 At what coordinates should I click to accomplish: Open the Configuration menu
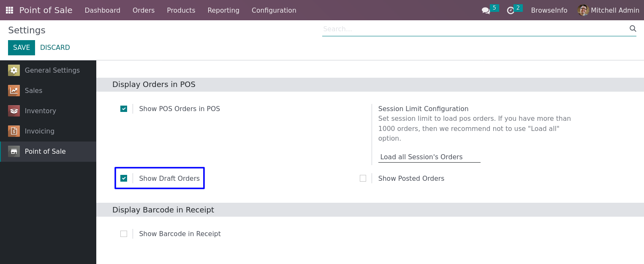click(274, 10)
